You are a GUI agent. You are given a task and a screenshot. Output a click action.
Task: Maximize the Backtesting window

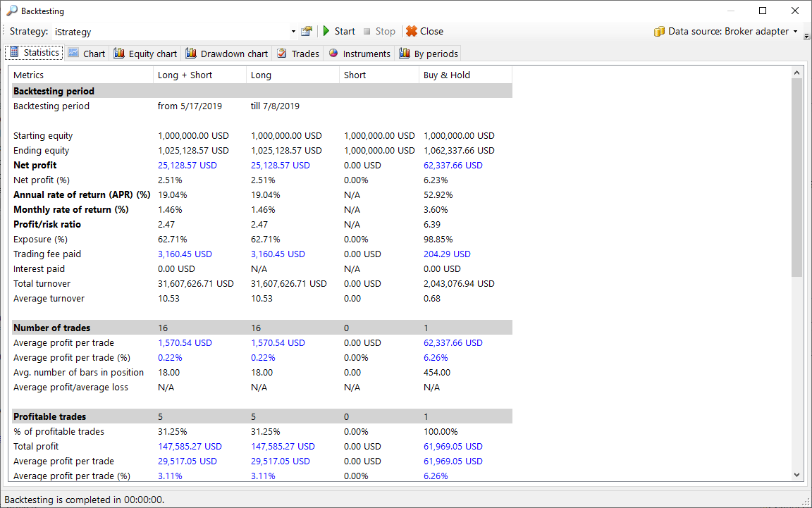(x=763, y=11)
